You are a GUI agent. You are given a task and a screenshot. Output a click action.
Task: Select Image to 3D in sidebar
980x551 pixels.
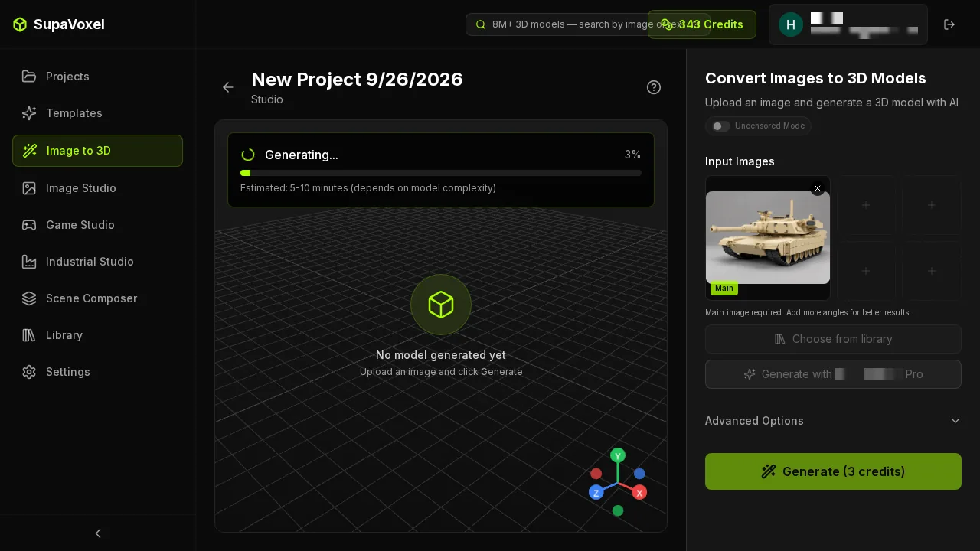point(97,151)
